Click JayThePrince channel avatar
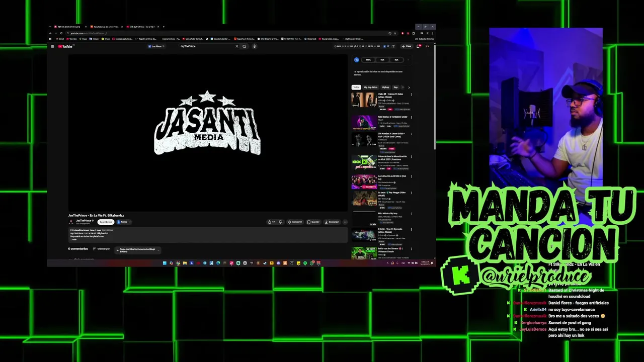Viewport: 644px width, 362px height. pos(71,222)
